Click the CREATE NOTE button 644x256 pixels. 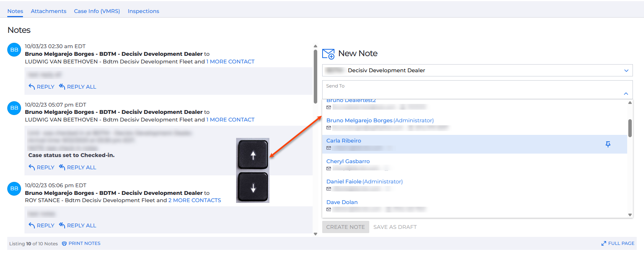click(346, 227)
